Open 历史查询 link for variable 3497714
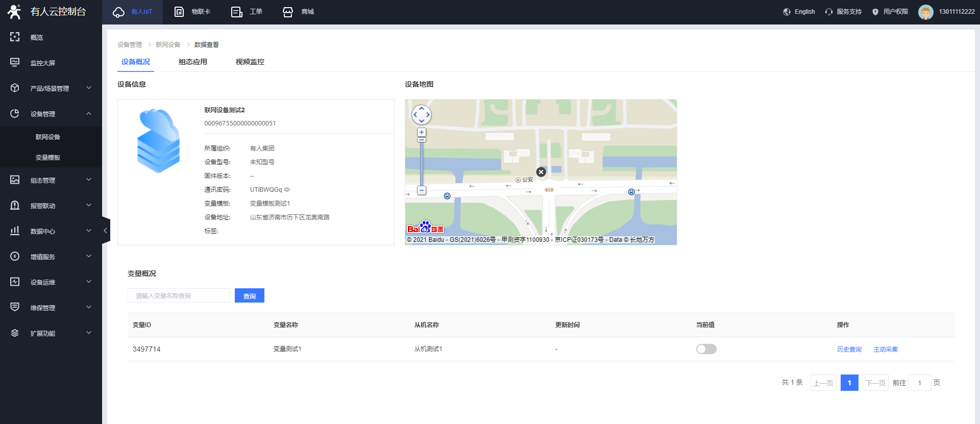This screenshot has width=980, height=424. tap(849, 350)
